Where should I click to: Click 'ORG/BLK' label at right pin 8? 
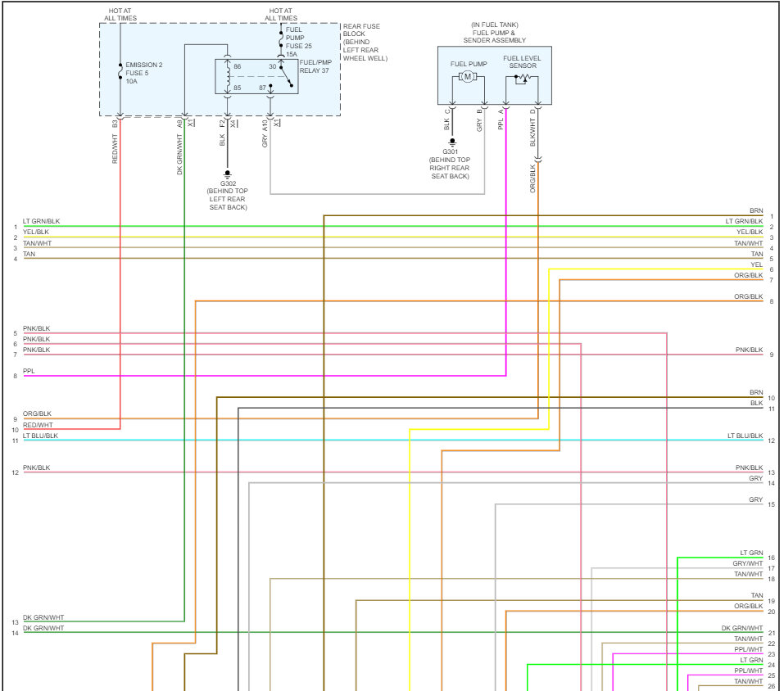(749, 296)
